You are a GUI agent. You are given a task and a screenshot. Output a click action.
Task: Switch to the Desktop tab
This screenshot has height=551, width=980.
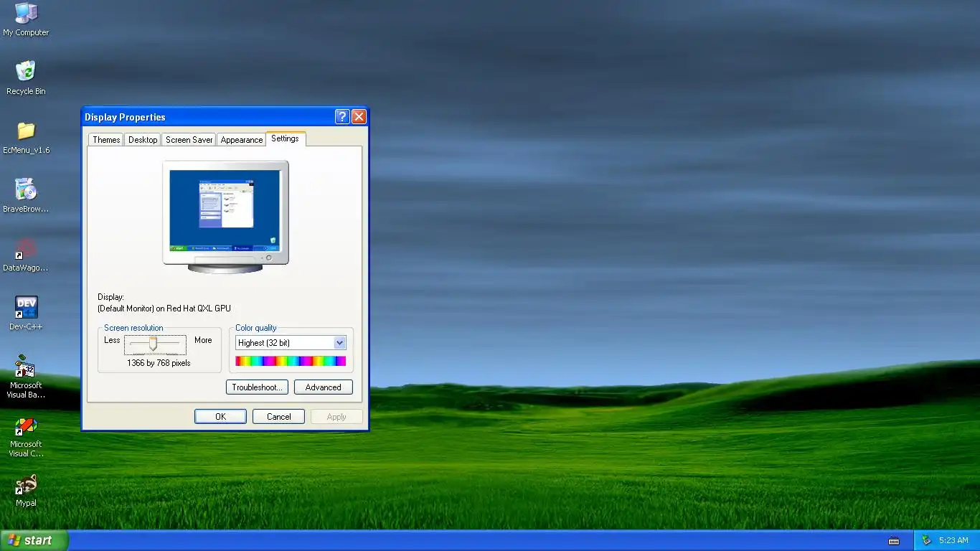coord(143,140)
